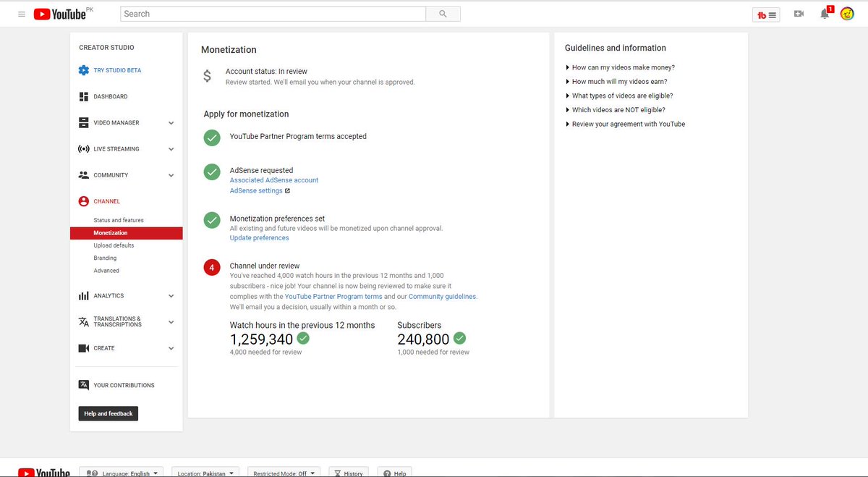Open the notifications bell
The width and height of the screenshot is (868, 477).
tap(825, 14)
